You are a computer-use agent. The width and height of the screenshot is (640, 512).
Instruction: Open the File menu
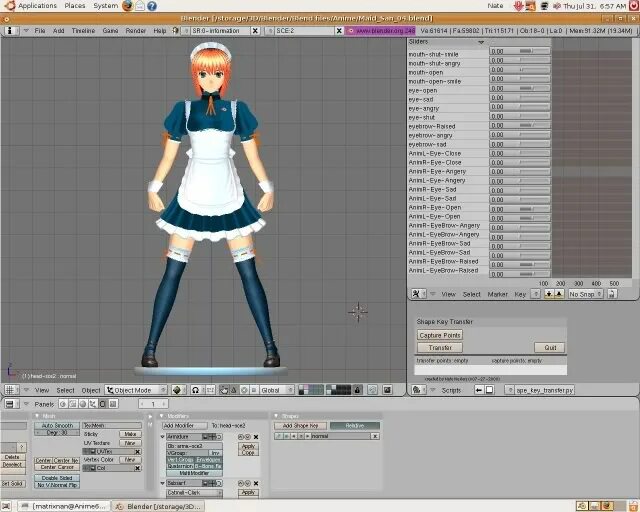click(40, 31)
